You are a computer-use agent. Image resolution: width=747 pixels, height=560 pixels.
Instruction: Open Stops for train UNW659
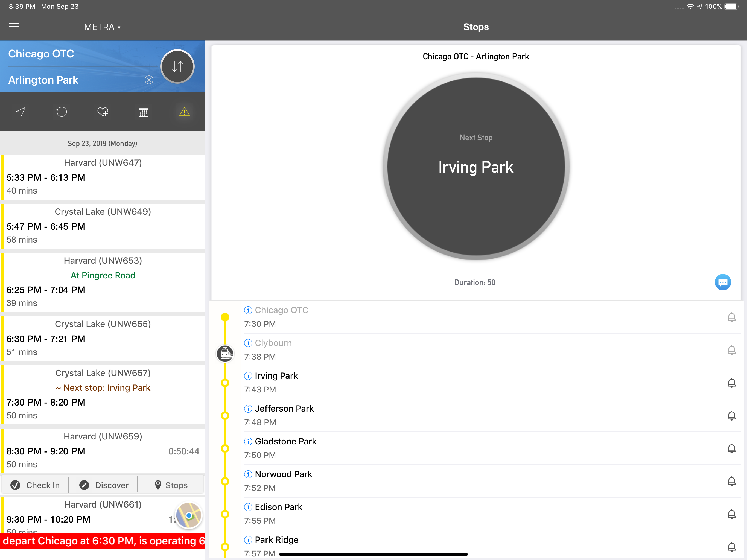[171, 485]
